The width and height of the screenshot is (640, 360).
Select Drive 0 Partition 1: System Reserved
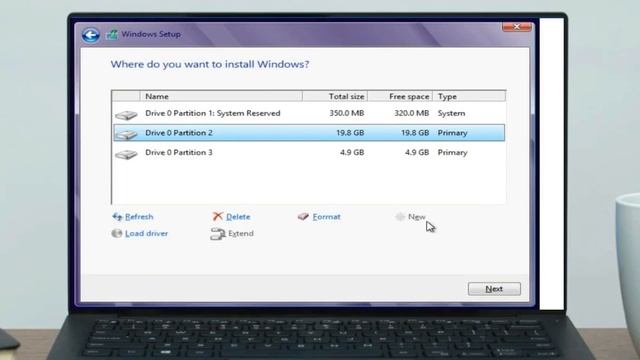point(309,113)
